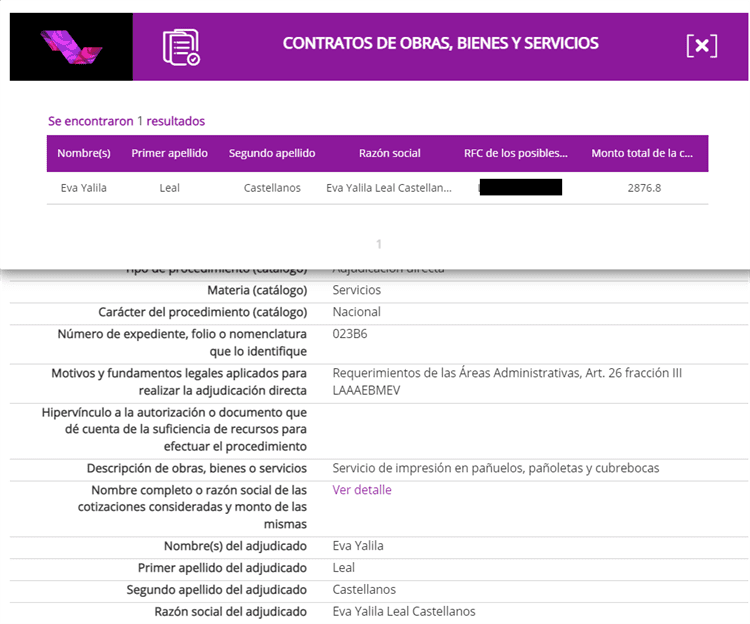Click the Materia (catálogo) label
The width and height of the screenshot is (750, 624).
(x=257, y=290)
